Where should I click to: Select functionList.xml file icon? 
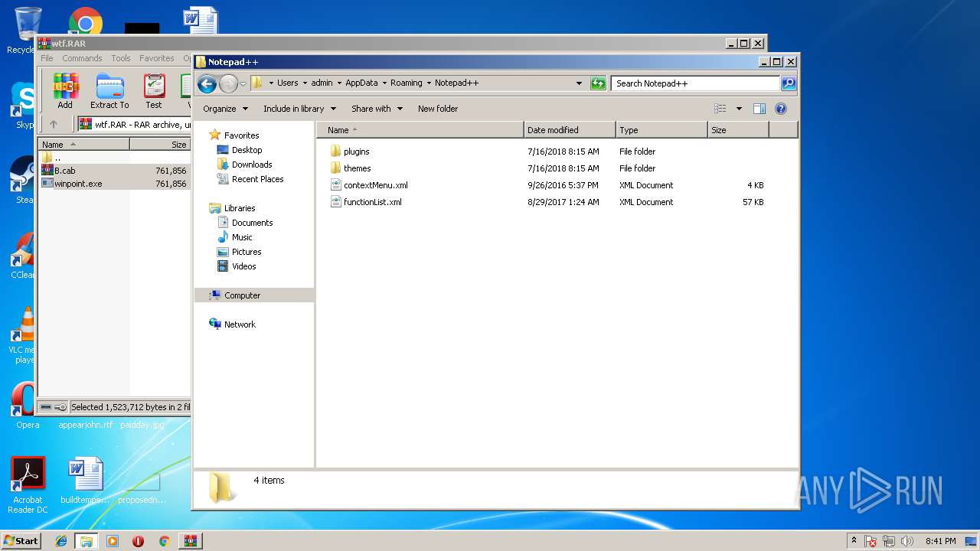click(x=335, y=202)
